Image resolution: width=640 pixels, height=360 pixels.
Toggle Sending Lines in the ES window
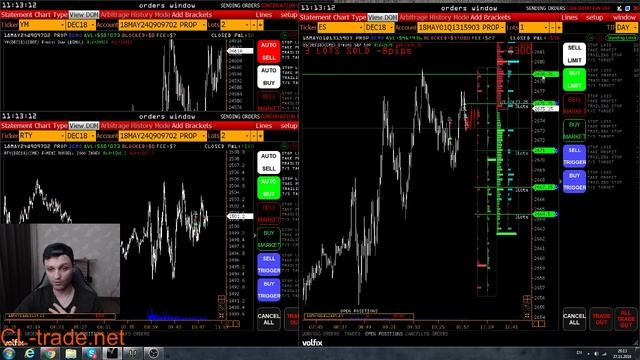[621, 38]
